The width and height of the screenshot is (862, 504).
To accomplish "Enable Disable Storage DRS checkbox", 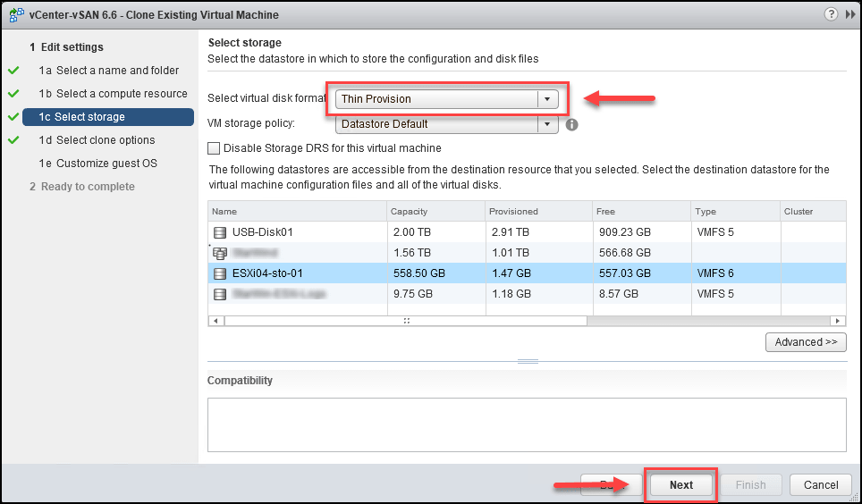I will click(214, 148).
